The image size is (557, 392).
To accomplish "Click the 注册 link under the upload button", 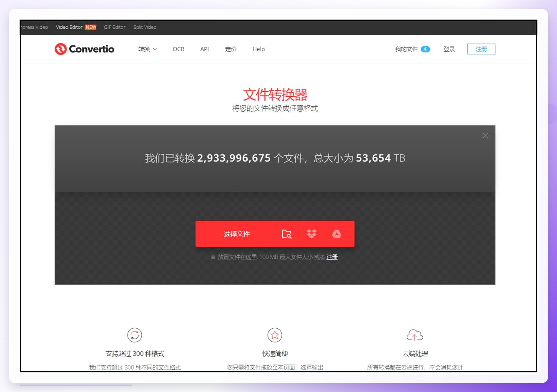I will [332, 257].
